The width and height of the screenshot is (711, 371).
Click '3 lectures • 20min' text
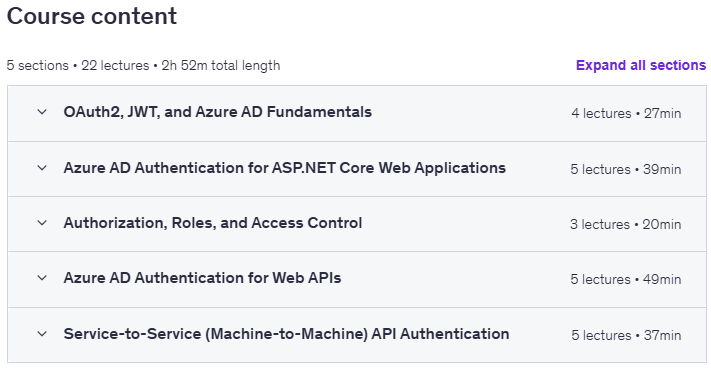click(626, 225)
